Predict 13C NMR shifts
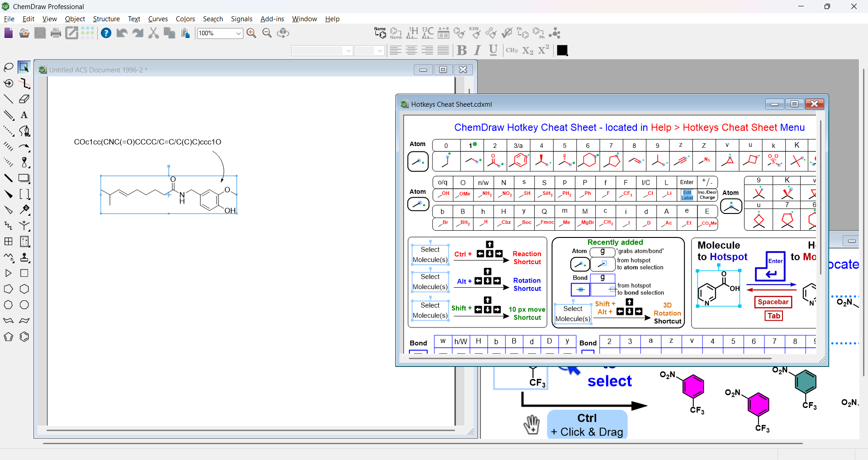 click(427, 33)
